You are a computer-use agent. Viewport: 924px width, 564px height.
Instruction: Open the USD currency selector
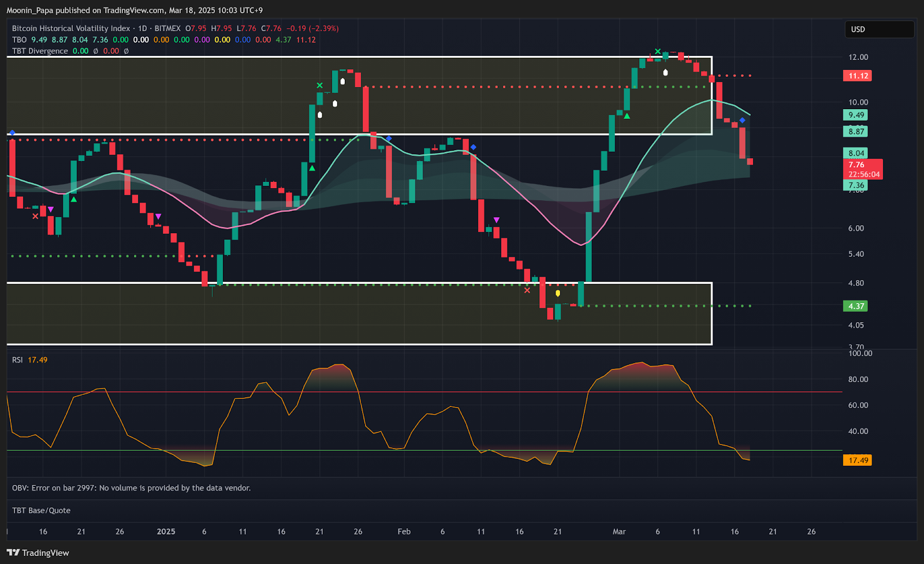point(879,29)
